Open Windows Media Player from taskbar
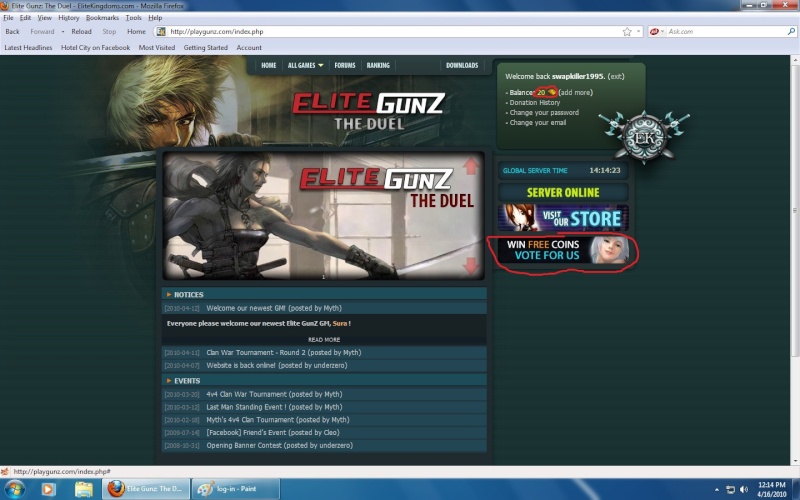 [48, 489]
